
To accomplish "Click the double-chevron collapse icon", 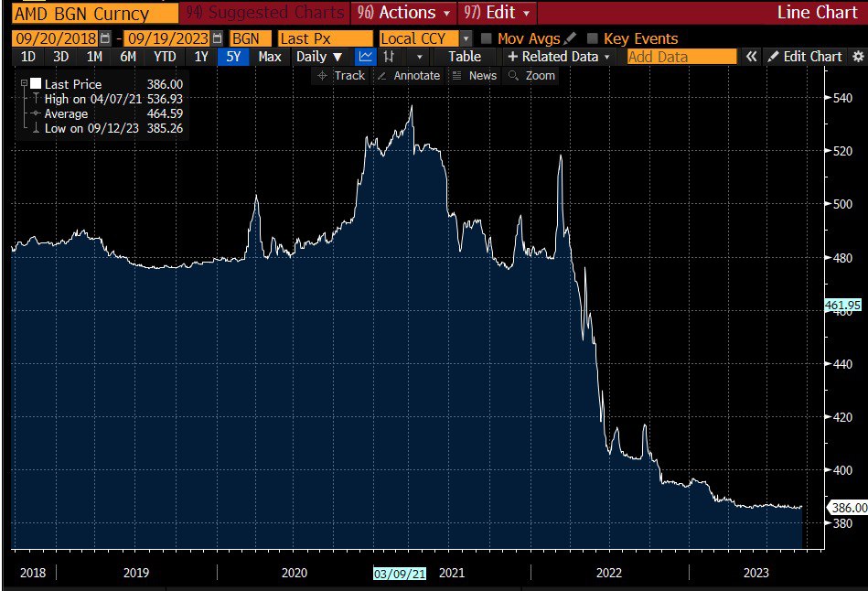I will [x=751, y=57].
